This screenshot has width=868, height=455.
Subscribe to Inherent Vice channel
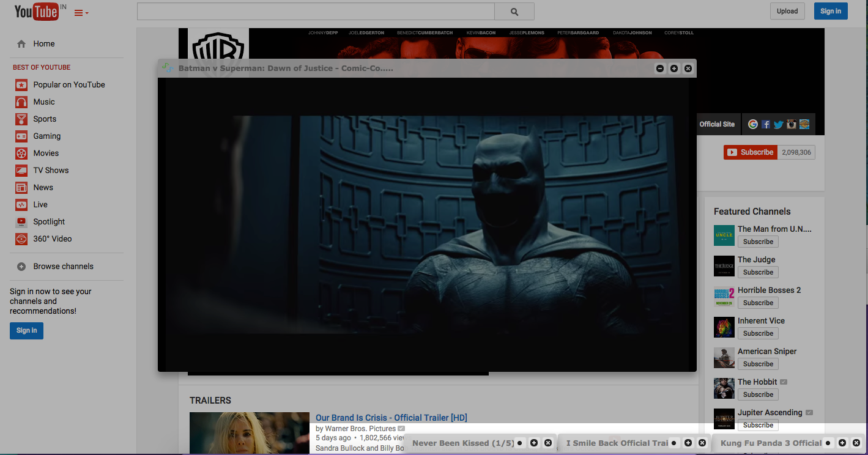pyautogui.click(x=758, y=333)
